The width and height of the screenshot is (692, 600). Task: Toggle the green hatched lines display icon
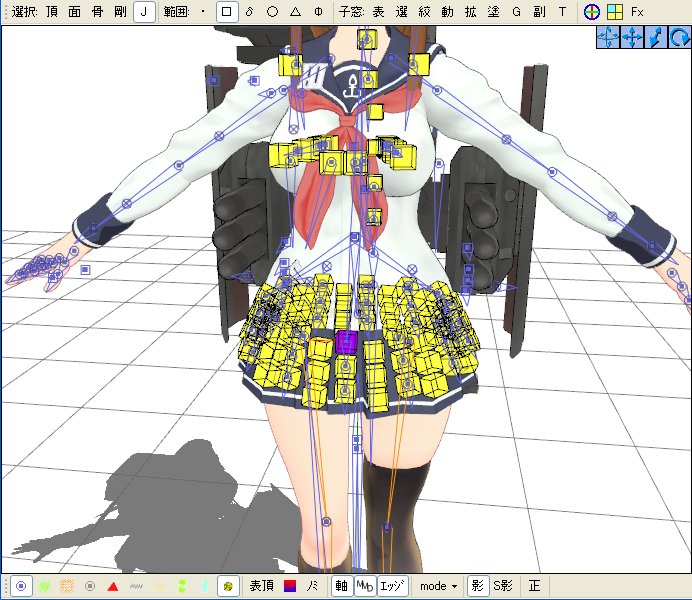pyautogui.click(x=44, y=586)
